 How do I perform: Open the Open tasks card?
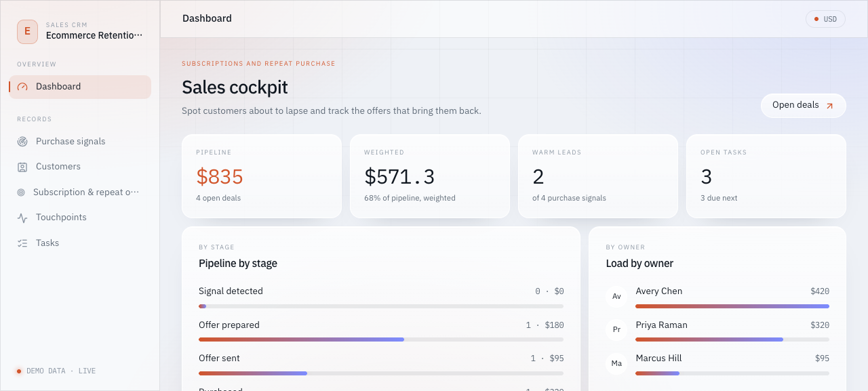click(766, 176)
